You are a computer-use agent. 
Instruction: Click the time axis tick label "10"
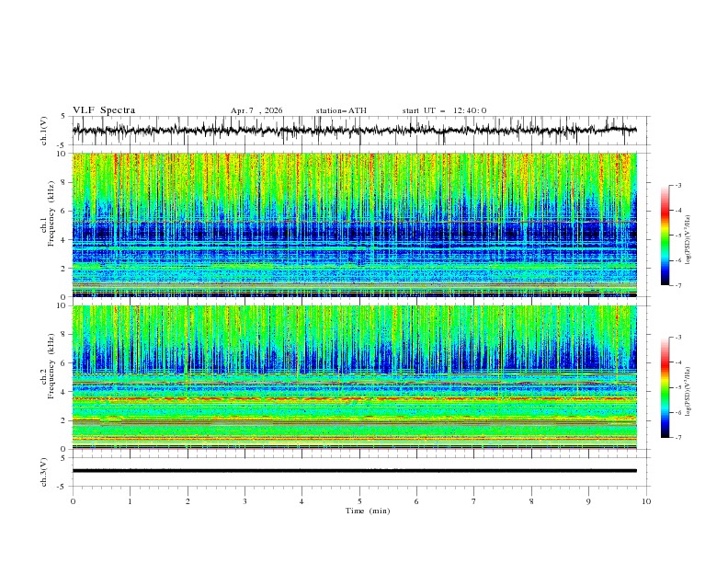[646, 501]
